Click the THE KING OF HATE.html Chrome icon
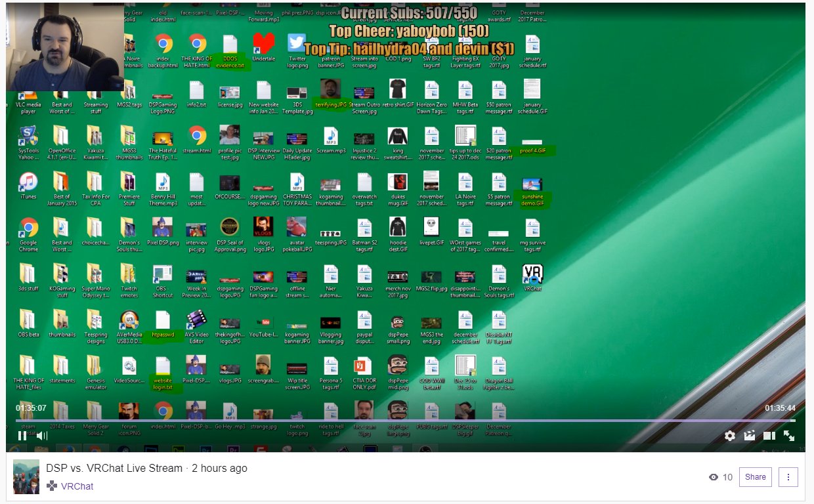 pyautogui.click(x=198, y=43)
